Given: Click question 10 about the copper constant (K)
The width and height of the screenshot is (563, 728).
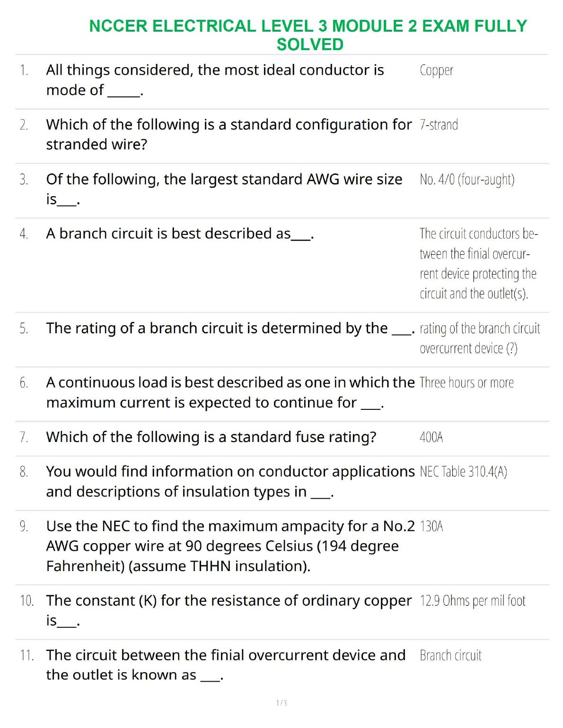Looking at the screenshot, I should tap(229, 610).
